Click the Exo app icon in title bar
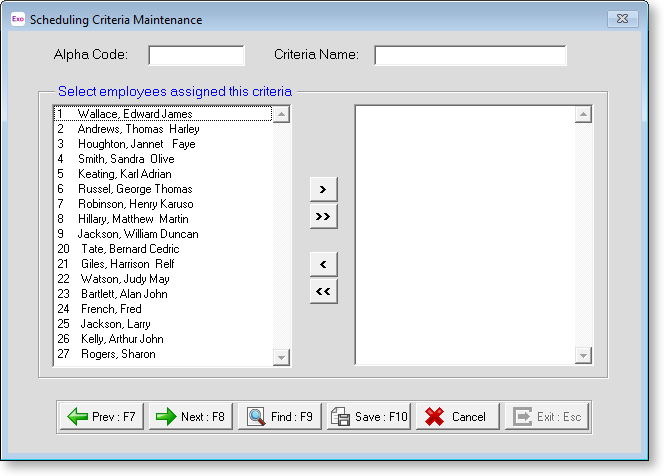 [x=17, y=19]
